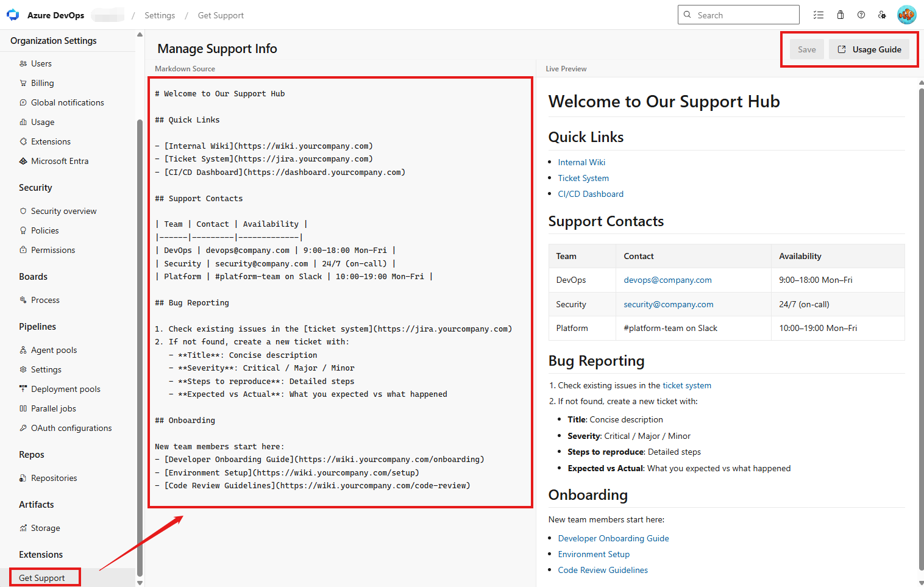
Task: Select the Permissions lock icon
Action: point(23,250)
